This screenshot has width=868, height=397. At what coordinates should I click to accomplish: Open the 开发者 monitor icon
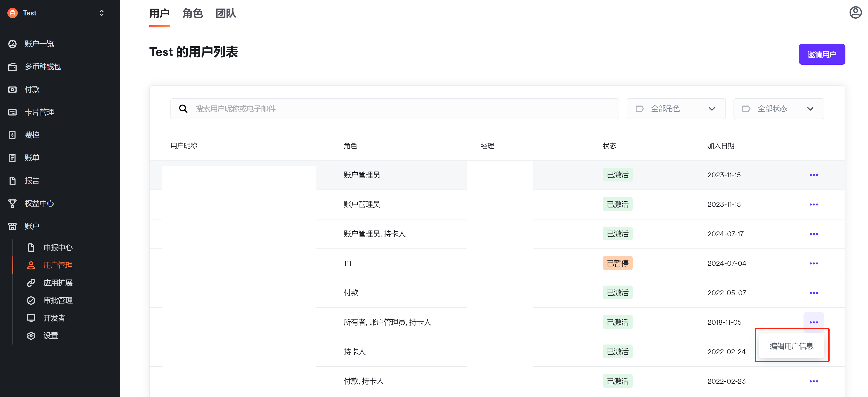(31, 318)
